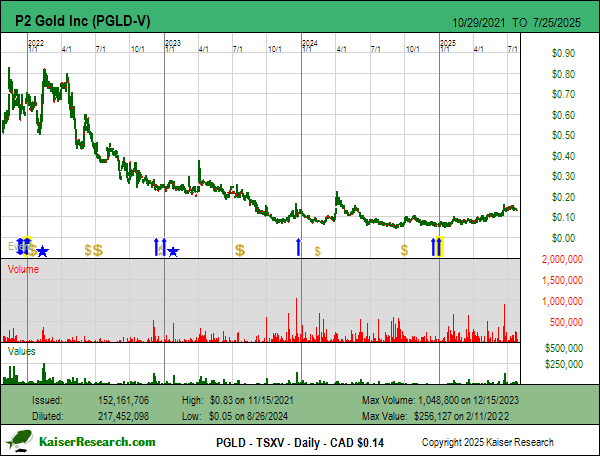Screen dimensions: 600x456
Task: Click the gold dollar sign marker near October 2024
Action: [404, 250]
